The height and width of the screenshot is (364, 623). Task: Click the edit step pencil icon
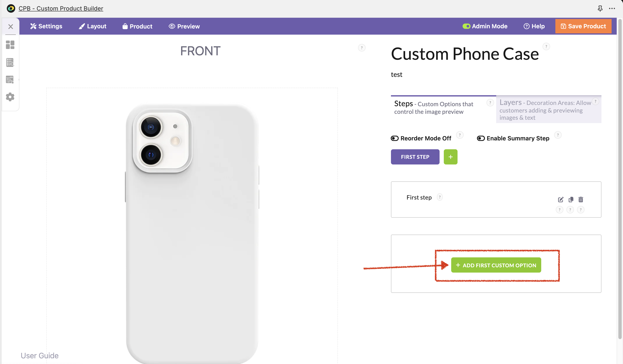point(560,200)
